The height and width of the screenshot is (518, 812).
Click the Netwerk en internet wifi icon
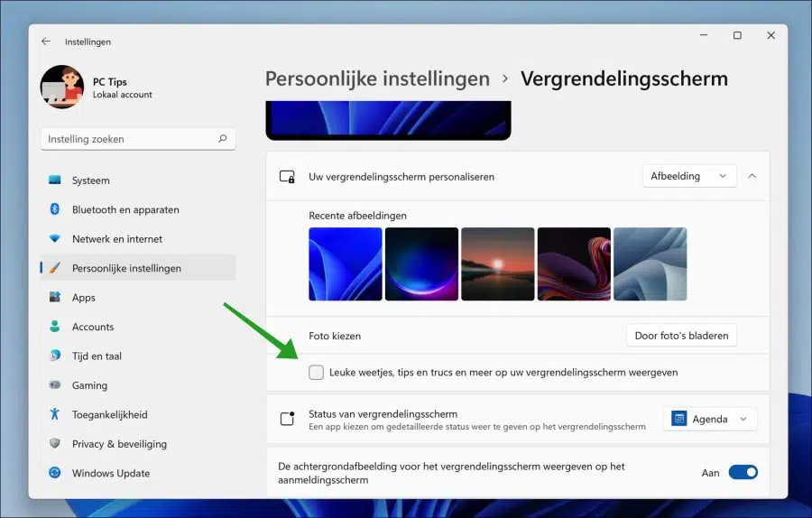pos(55,239)
